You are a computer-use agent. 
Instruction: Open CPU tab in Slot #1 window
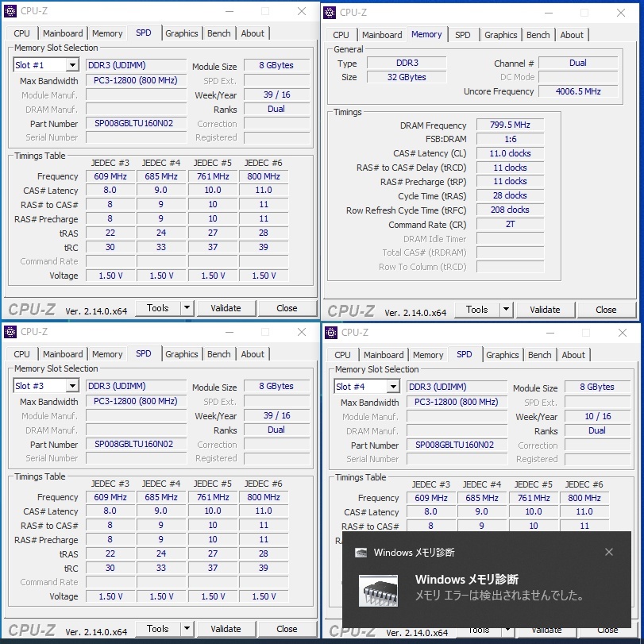click(x=21, y=33)
